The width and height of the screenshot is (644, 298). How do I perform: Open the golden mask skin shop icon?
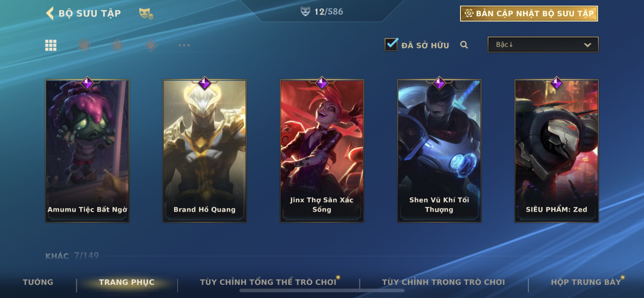coord(146,13)
